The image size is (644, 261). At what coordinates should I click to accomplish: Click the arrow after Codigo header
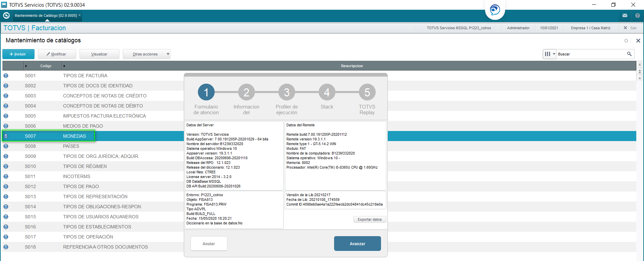[x=64, y=66]
